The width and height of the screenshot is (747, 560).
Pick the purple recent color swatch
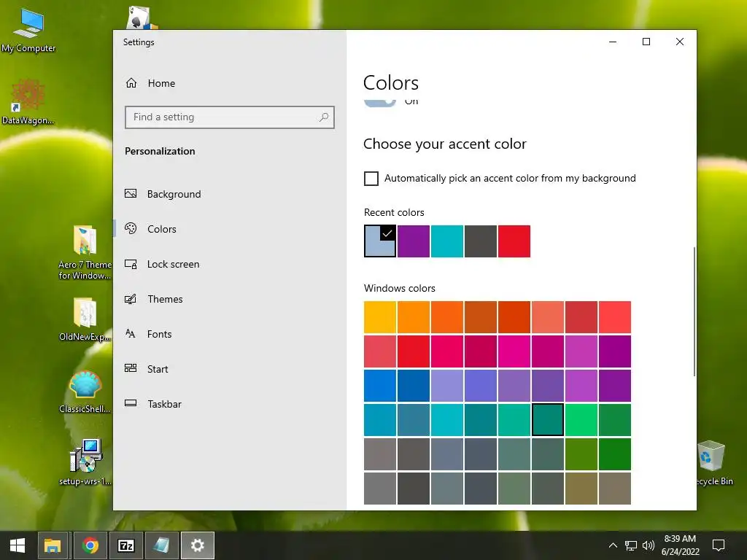click(414, 241)
